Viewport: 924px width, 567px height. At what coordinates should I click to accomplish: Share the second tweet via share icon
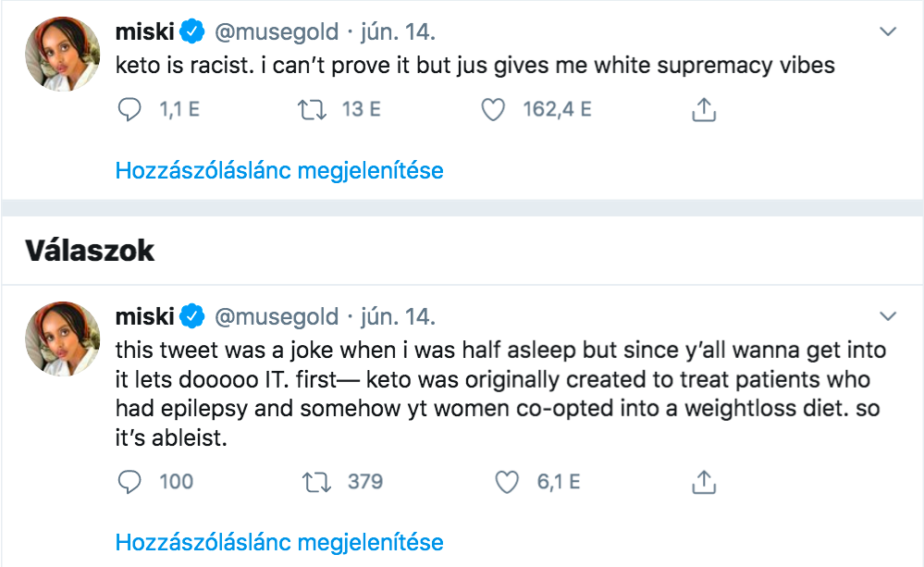tap(704, 481)
